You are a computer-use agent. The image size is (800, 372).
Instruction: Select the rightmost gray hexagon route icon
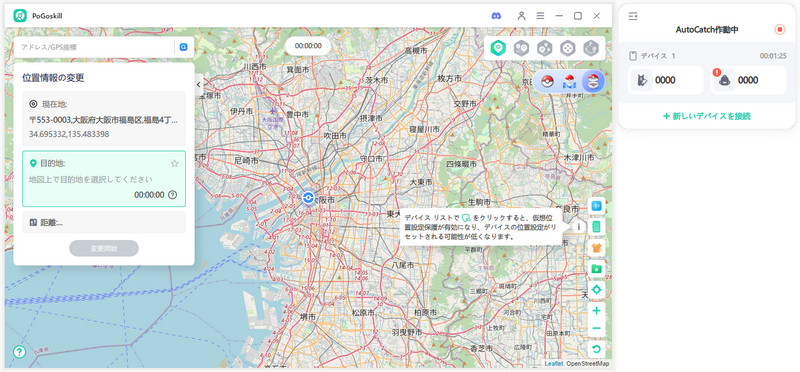pyautogui.click(x=591, y=48)
